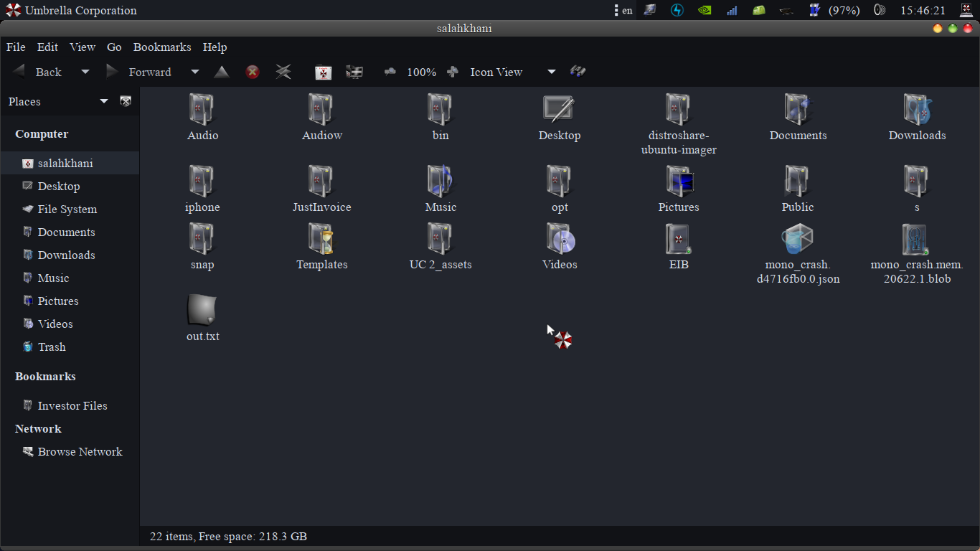Open Desktop in the sidebar
The image size is (980, 551).
[70, 186]
